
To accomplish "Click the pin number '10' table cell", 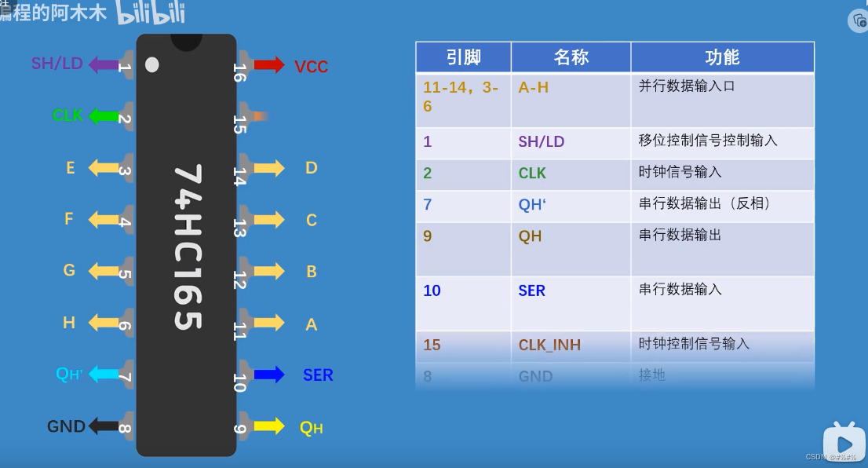I will point(463,304).
